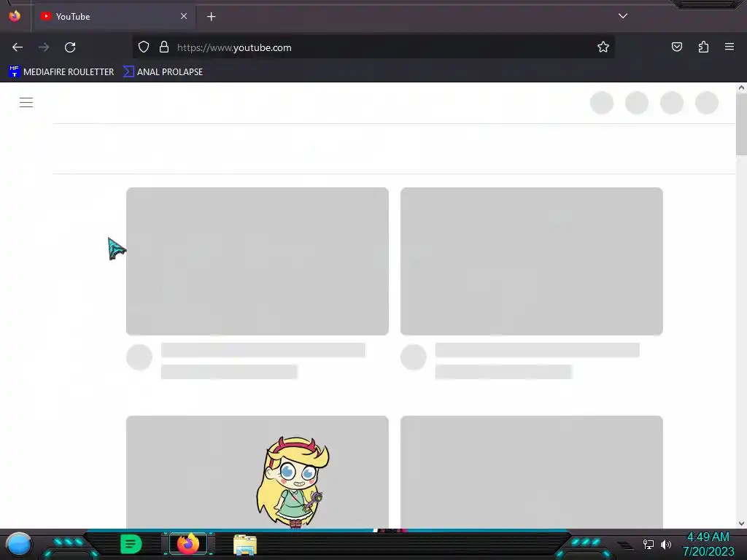Open the network tray icon
Viewport: 747px width, 560px height.
tap(649, 544)
